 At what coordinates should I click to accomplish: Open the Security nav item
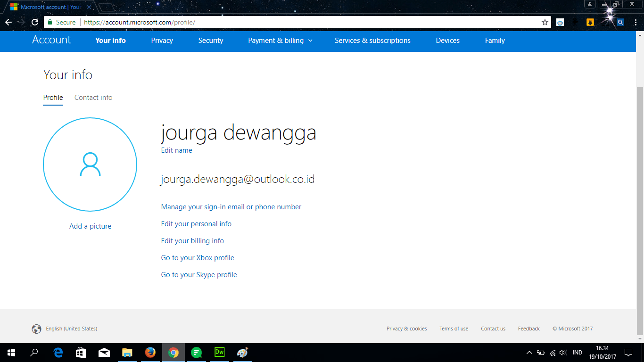point(211,41)
